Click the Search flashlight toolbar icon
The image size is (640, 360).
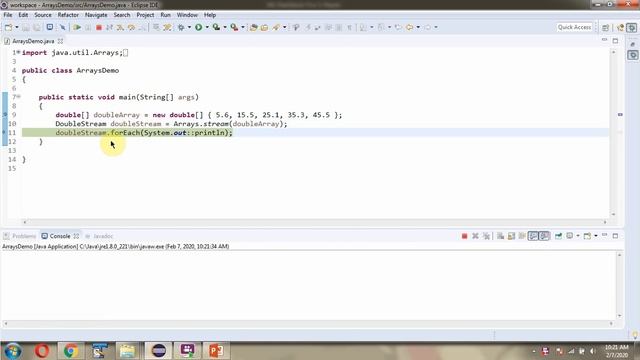coord(276,27)
